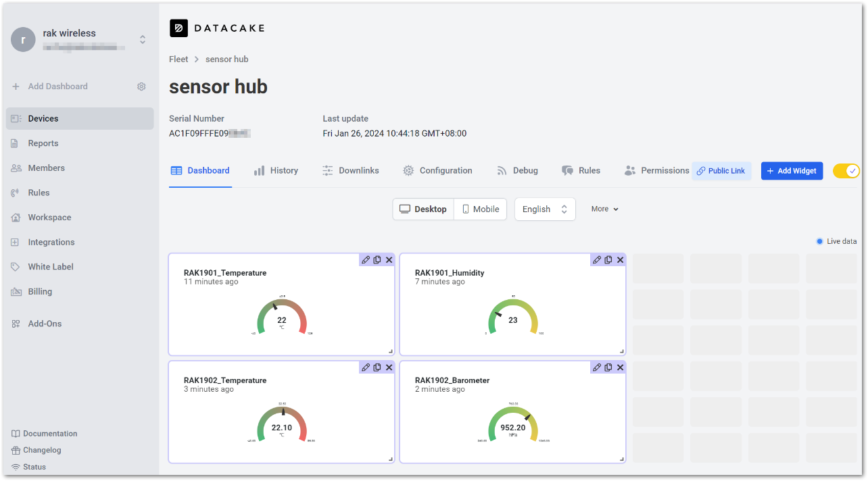Expand the rak wireless workspace switcher
This screenshot has width=868, height=481.
[x=143, y=39]
